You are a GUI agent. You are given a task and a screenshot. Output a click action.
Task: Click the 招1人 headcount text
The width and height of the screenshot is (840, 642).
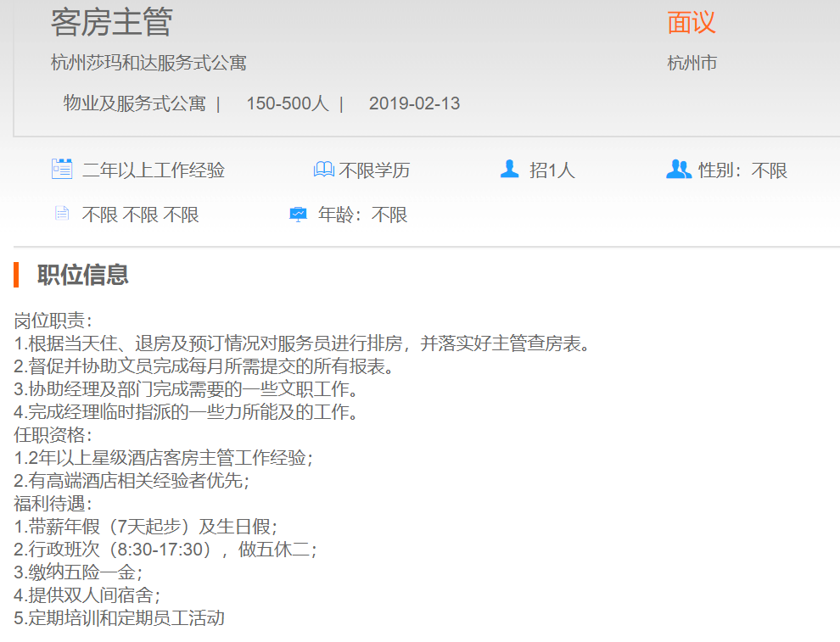pyautogui.click(x=552, y=170)
